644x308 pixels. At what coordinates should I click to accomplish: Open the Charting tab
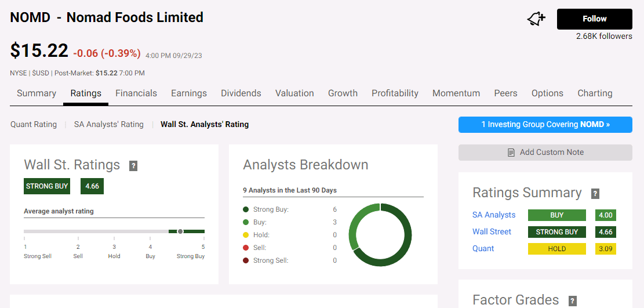595,93
